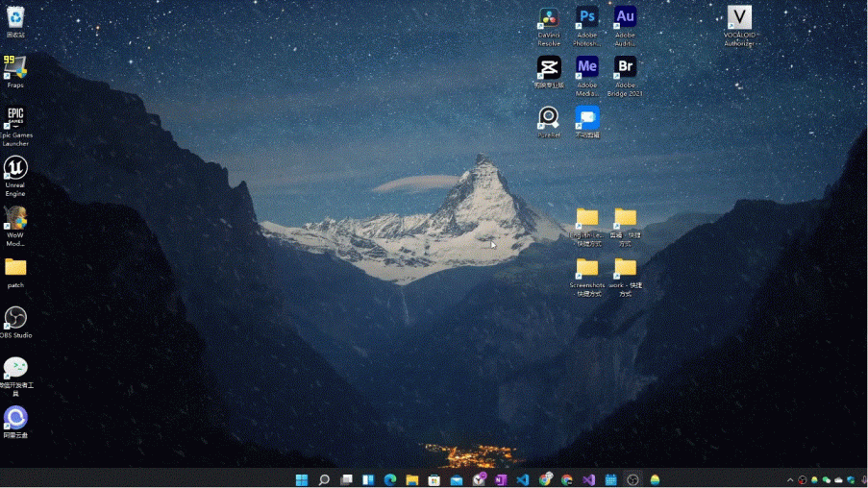
Task: Select the Screenshots folder shortcut
Action: [587, 268]
